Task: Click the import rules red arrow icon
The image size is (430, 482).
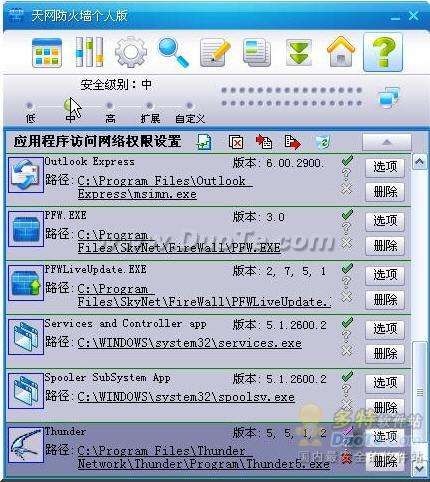Action: coord(264,142)
